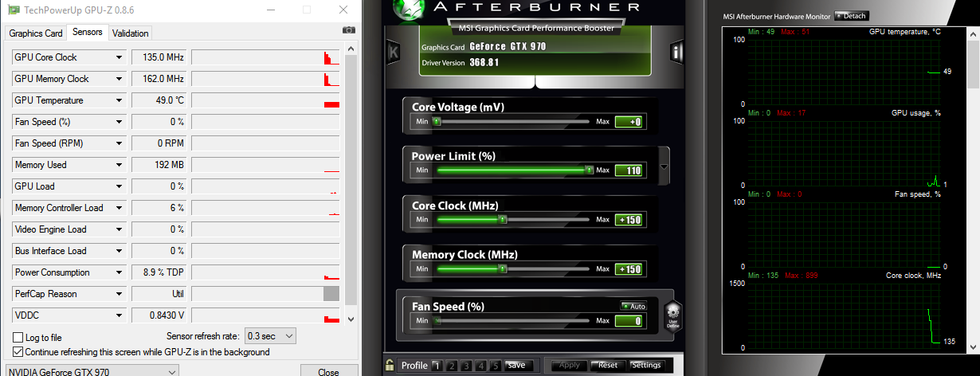This screenshot has height=376, width=980.
Task: Select profile slot 2 in Afterburner
Action: (452, 366)
